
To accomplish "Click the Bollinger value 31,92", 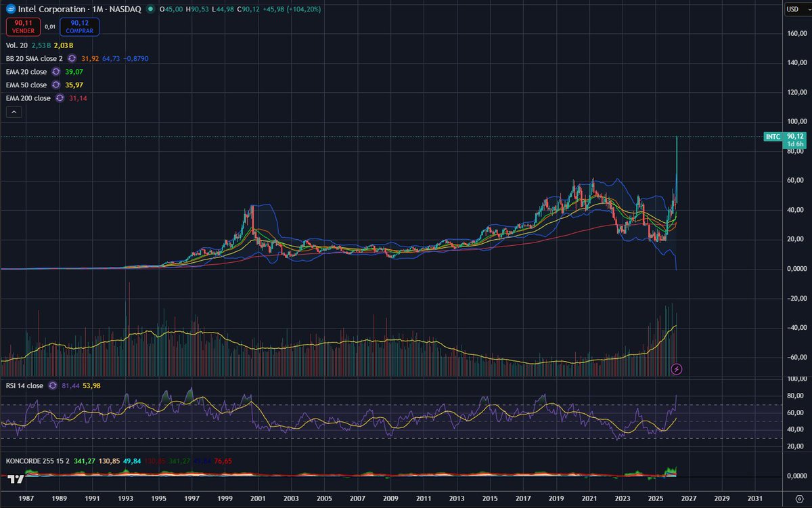I will click(90, 59).
